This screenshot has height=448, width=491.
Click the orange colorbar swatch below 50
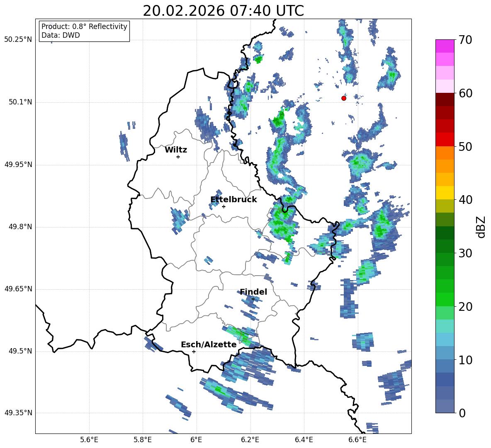coord(445,153)
